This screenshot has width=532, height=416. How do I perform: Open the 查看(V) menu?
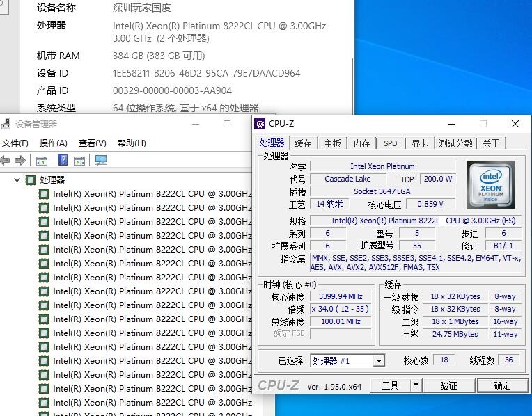coord(93,143)
